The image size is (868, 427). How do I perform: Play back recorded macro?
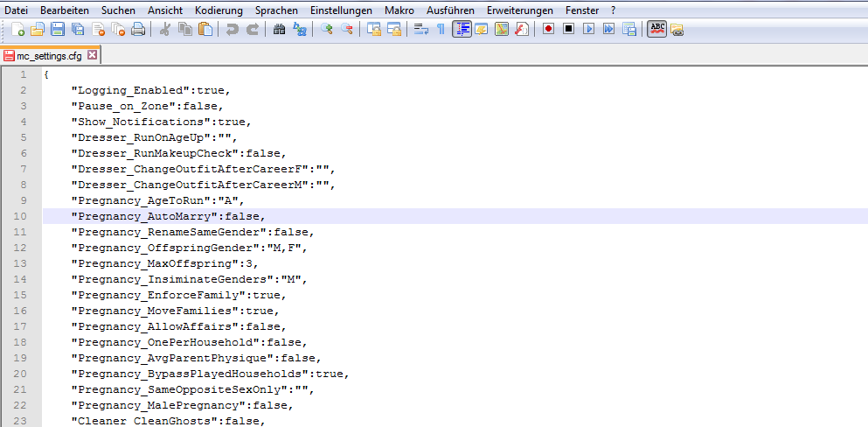tap(588, 30)
